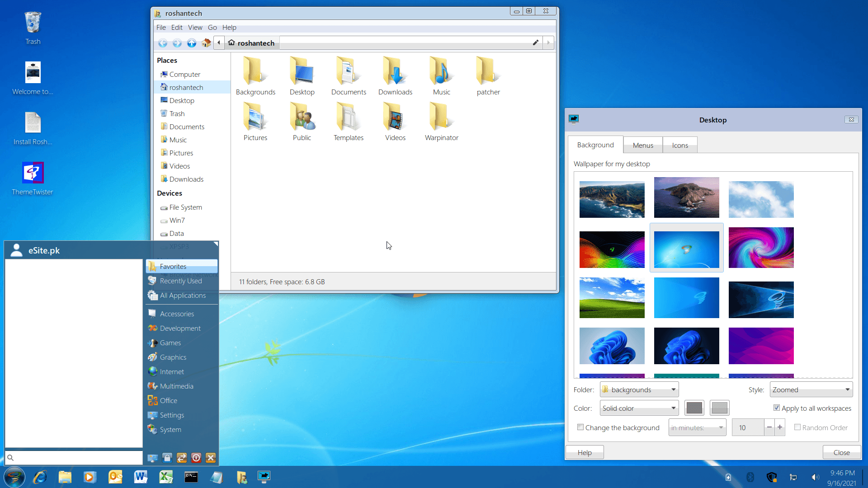Switch to the Menus tab

point(643,145)
